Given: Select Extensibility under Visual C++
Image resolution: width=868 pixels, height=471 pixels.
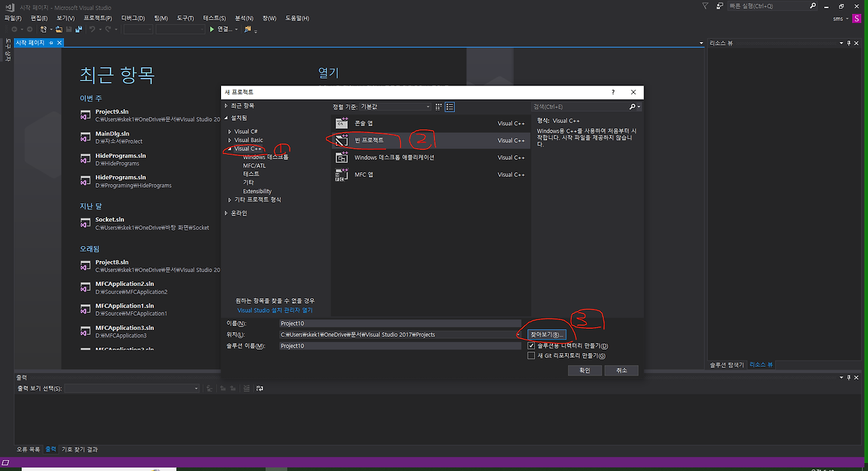Looking at the screenshot, I should (257, 191).
